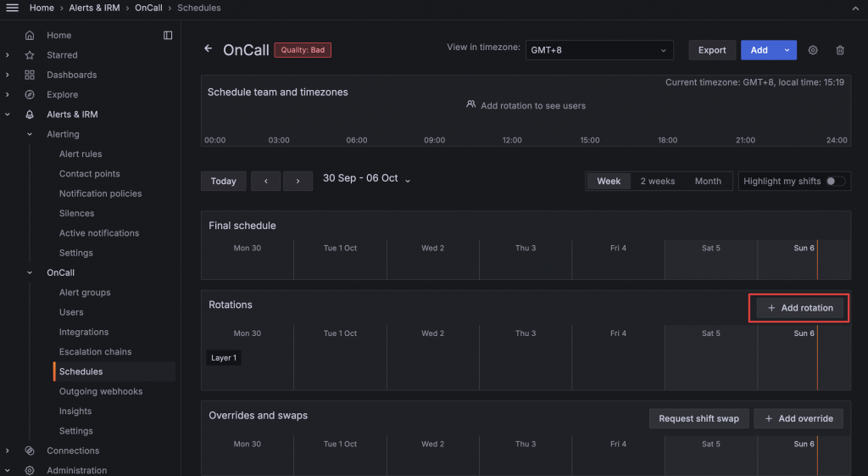Click Home in the breadcrumb
Image resolution: width=868 pixels, height=476 pixels.
(42, 8)
